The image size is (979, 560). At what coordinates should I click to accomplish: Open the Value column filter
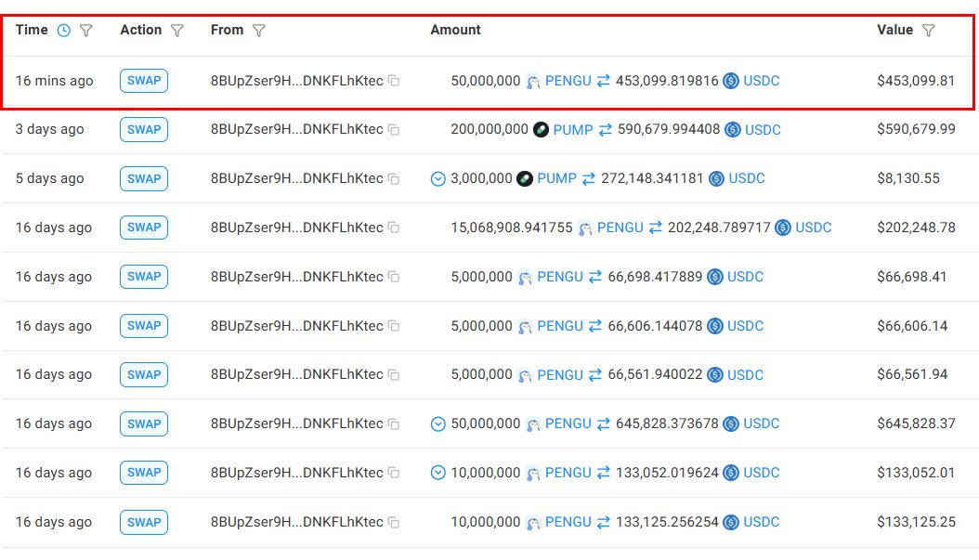pos(928,30)
